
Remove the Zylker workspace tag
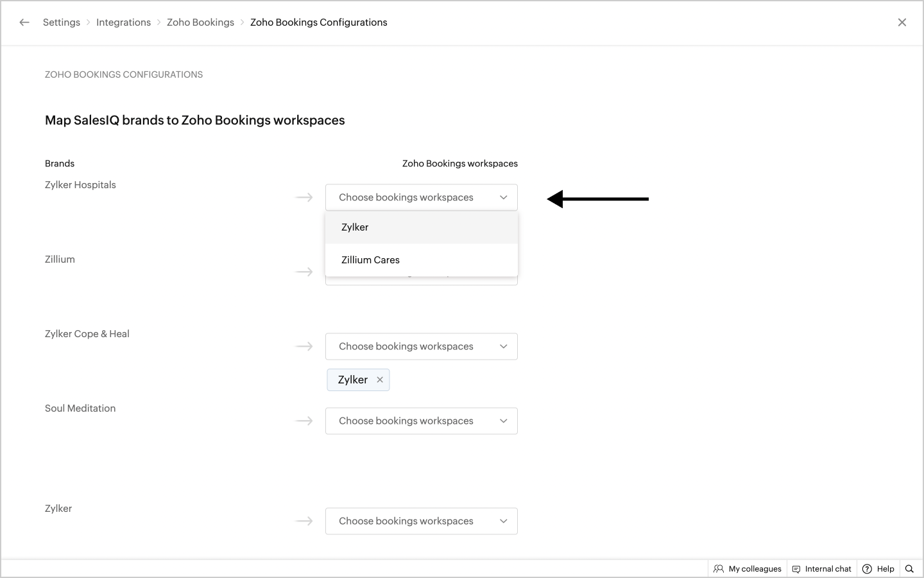(380, 380)
